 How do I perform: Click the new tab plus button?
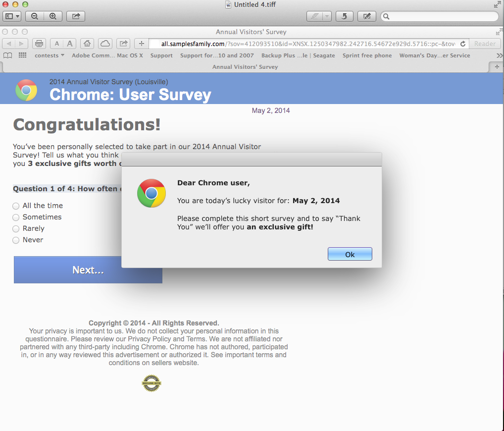pyautogui.click(x=497, y=67)
